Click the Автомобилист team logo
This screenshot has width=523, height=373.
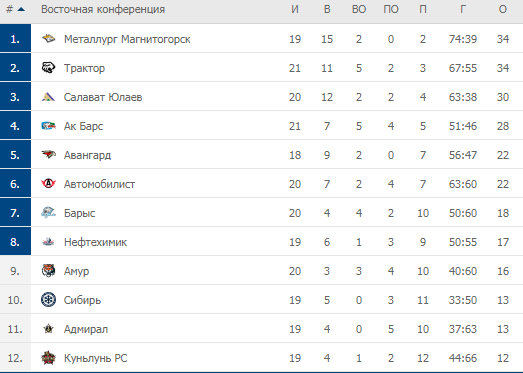[48, 183]
